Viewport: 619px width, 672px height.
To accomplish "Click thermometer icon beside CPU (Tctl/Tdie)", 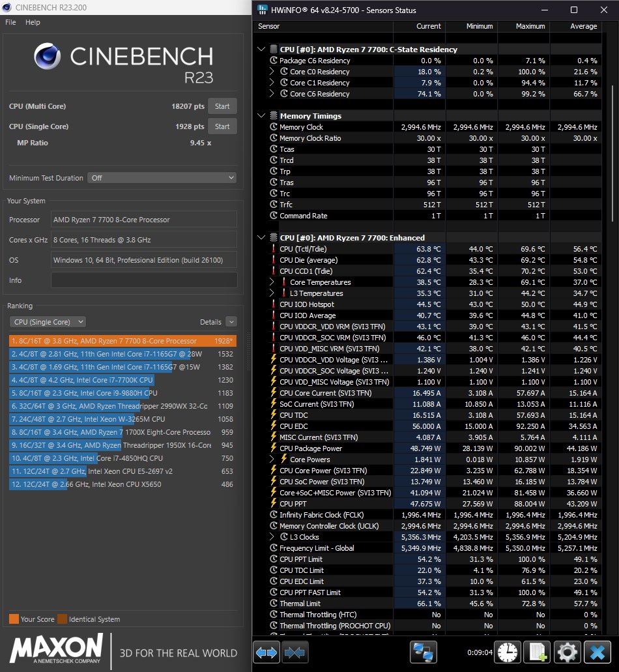I will (x=273, y=248).
